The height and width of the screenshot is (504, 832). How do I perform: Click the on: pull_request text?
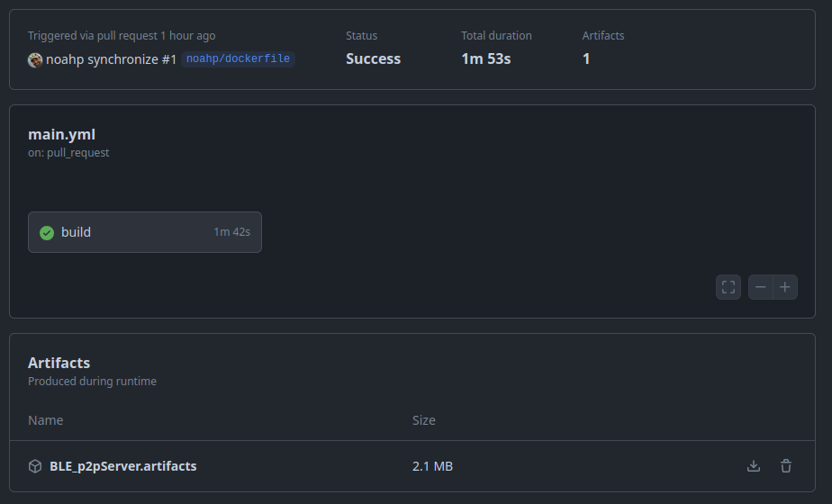point(68,153)
